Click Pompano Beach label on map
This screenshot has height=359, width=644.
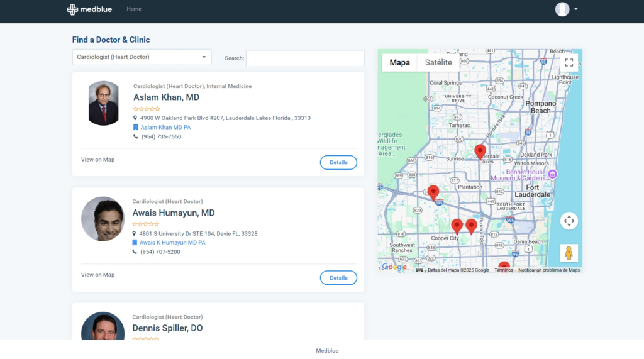pos(540,108)
